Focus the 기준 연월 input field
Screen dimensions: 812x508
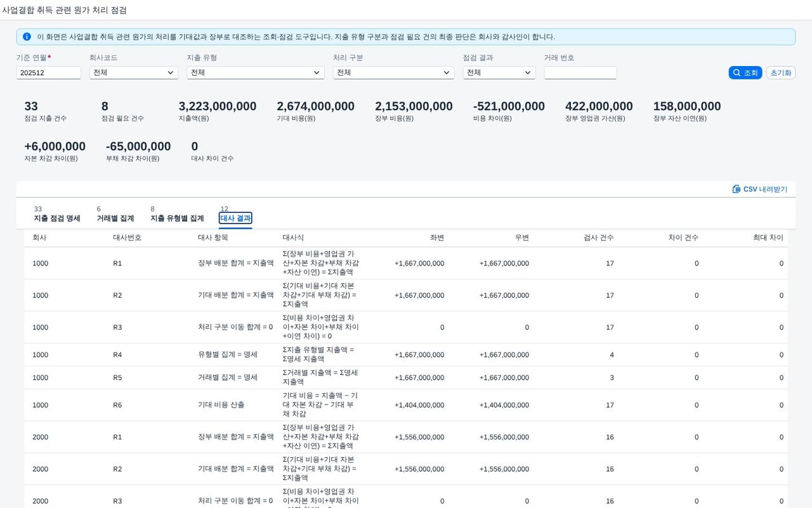[49, 73]
